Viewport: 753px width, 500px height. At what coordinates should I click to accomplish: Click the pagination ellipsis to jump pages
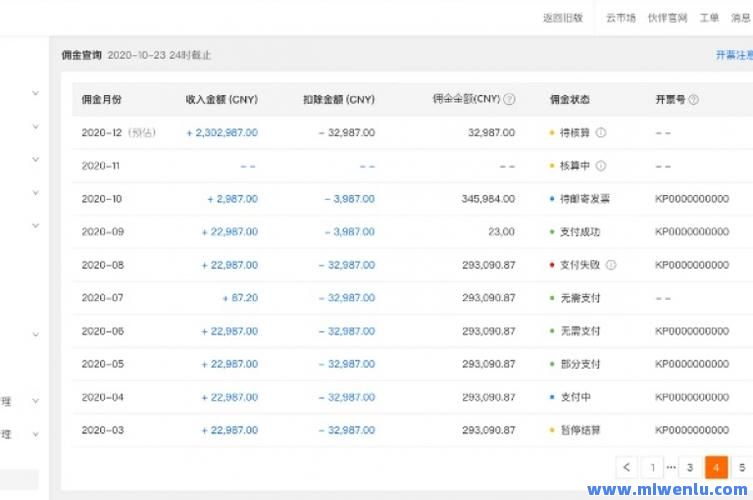[671, 467]
